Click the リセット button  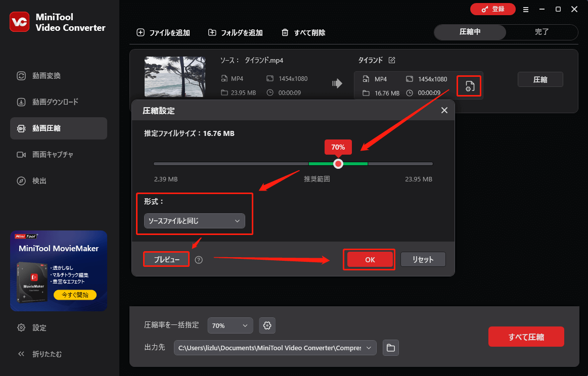pyautogui.click(x=423, y=259)
